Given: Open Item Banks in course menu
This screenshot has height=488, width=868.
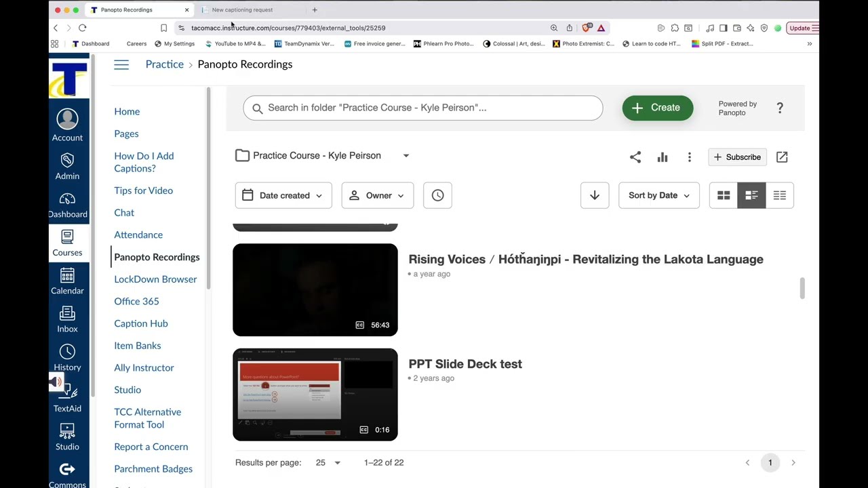Looking at the screenshot, I should pyautogui.click(x=138, y=346).
